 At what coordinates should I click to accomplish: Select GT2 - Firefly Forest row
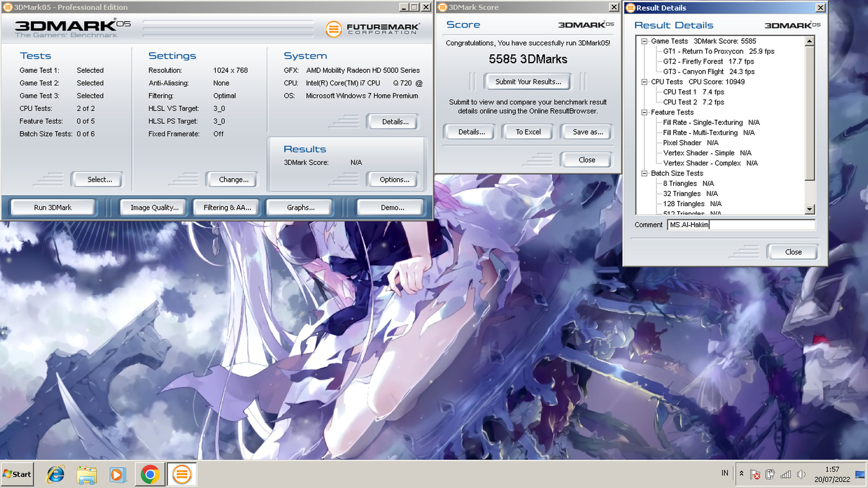708,62
